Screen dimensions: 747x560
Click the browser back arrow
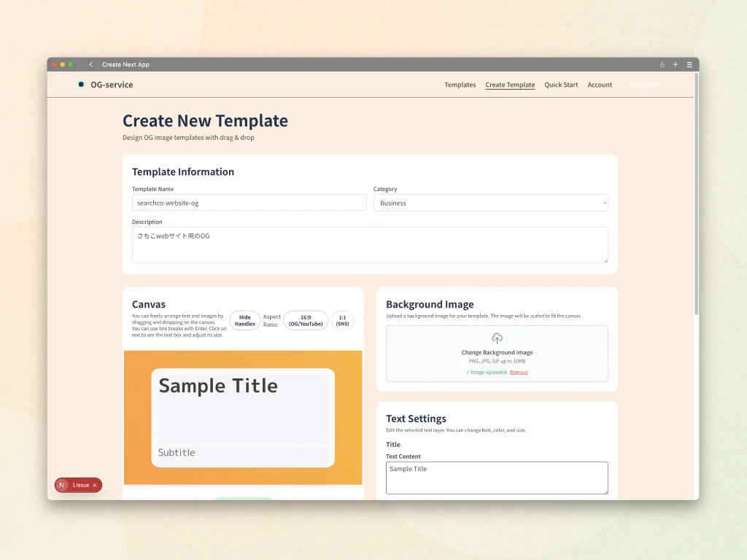coord(90,65)
